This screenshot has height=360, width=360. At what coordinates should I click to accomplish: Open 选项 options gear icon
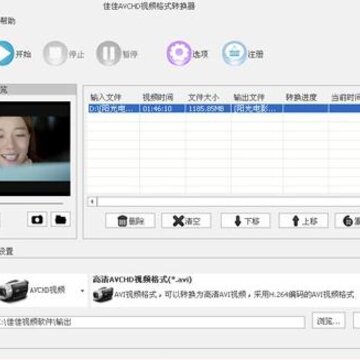point(179,53)
